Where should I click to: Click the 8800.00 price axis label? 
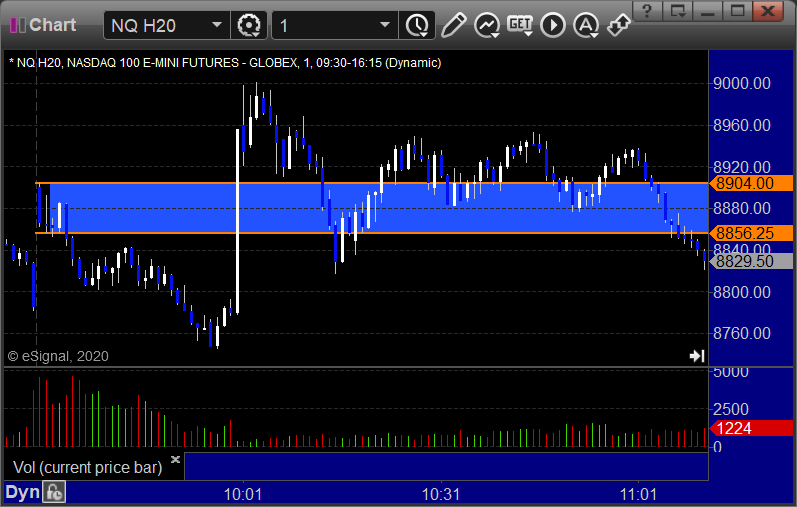[x=742, y=292]
